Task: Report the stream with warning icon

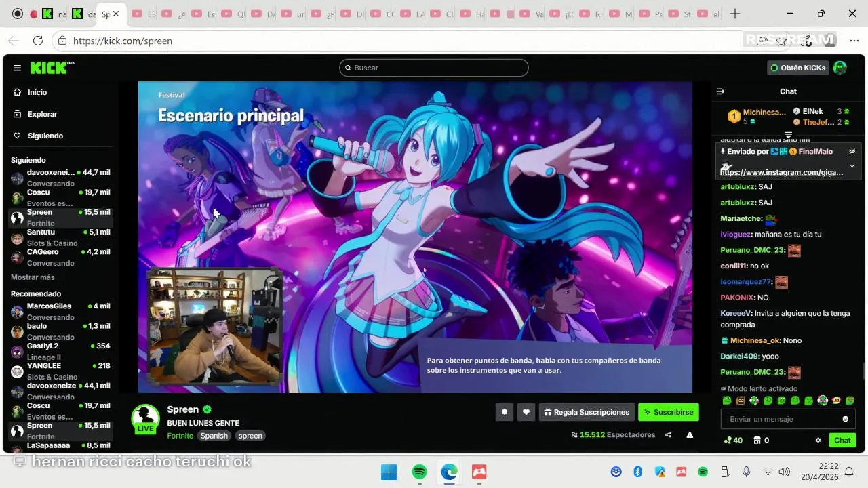Action: click(690, 435)
